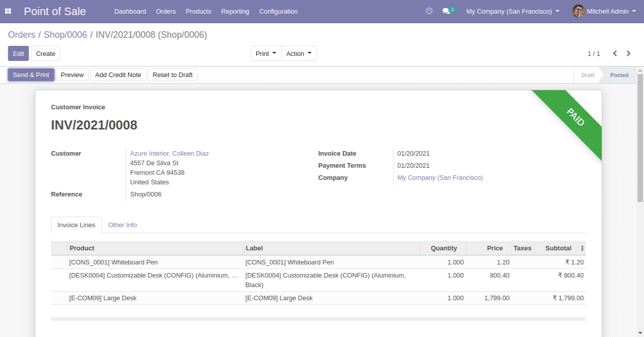644x337 pixels.
Task: Open column options kebab icon in table header
Action: [582, 248]
